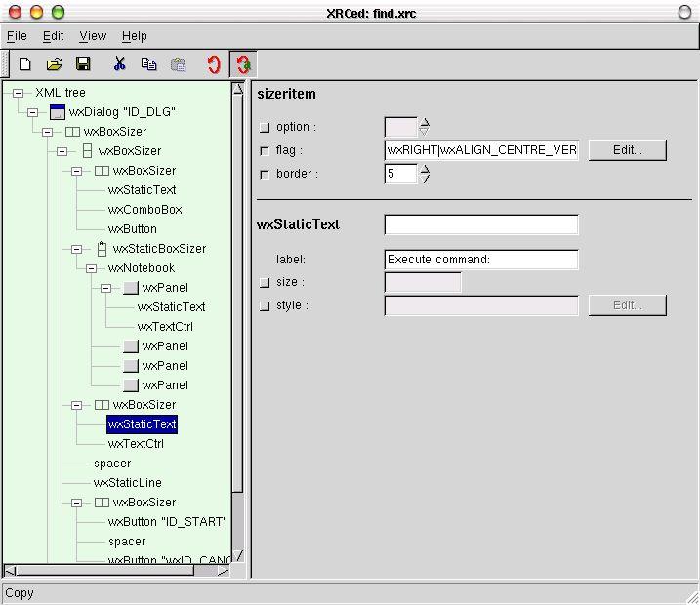
Task: Click the green zoom window button
Action: [58, 12]
